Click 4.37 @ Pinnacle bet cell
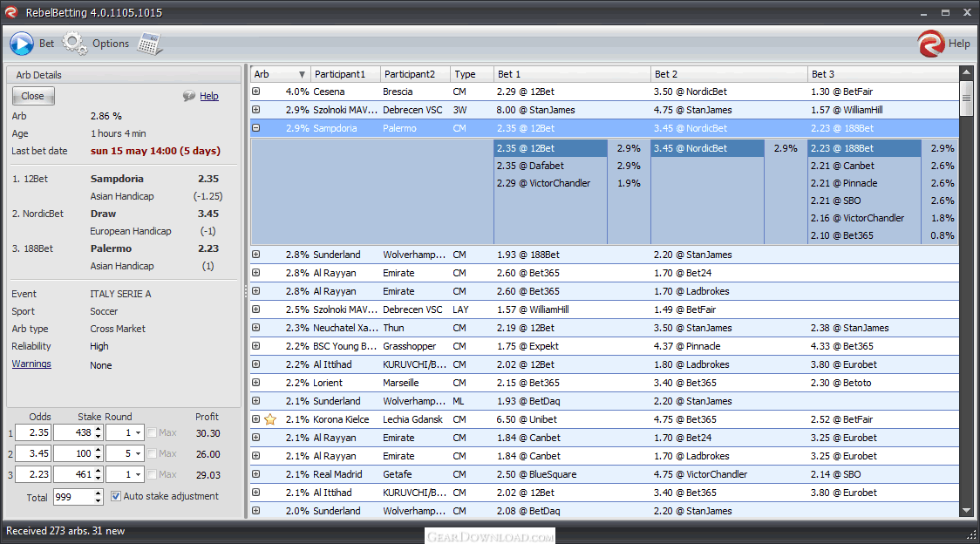Image resolution: width=980 pixels, height=544 pixels. tap(729, 346)
